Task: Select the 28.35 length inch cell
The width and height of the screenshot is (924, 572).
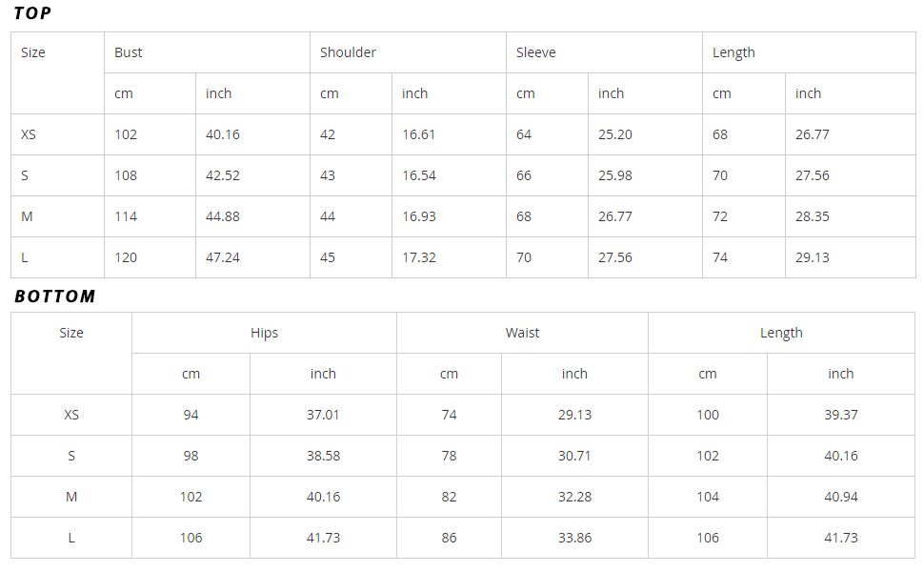Action: tap(813, 216)
